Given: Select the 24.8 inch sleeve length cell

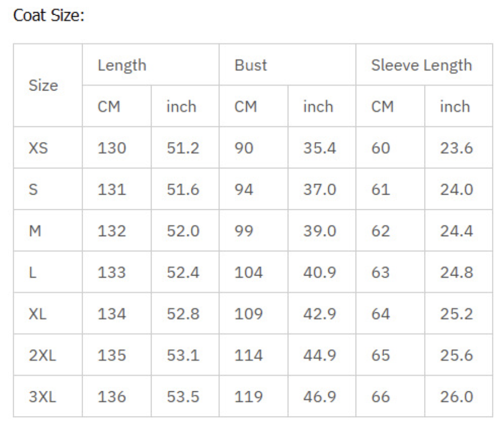Looking at the screenshot, I should coord(457,272).
